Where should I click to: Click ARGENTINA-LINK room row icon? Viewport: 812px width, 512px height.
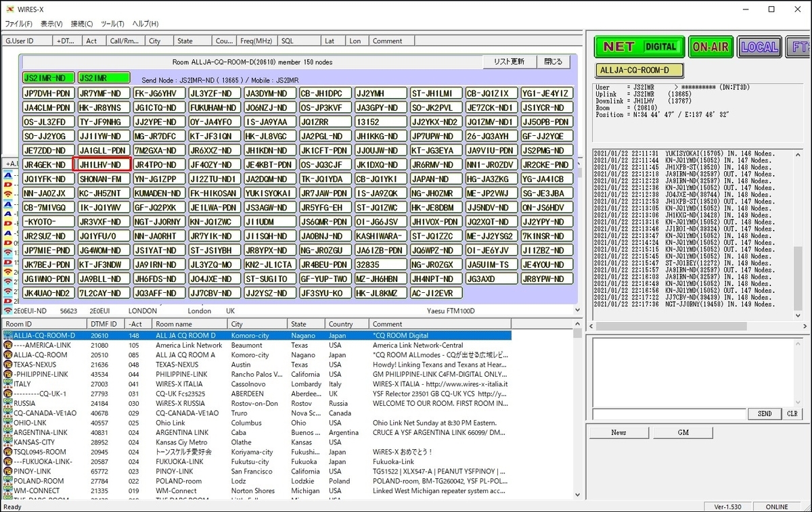click(7, 432)
